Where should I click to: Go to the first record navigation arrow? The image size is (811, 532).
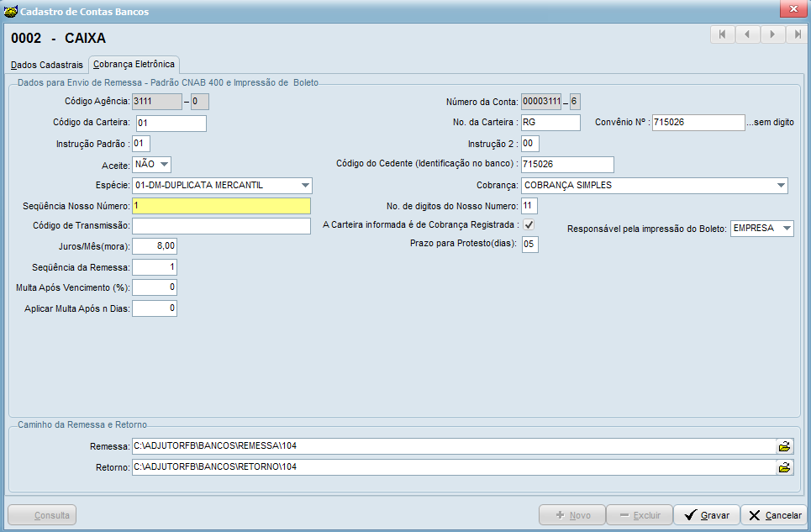(723, 34)
